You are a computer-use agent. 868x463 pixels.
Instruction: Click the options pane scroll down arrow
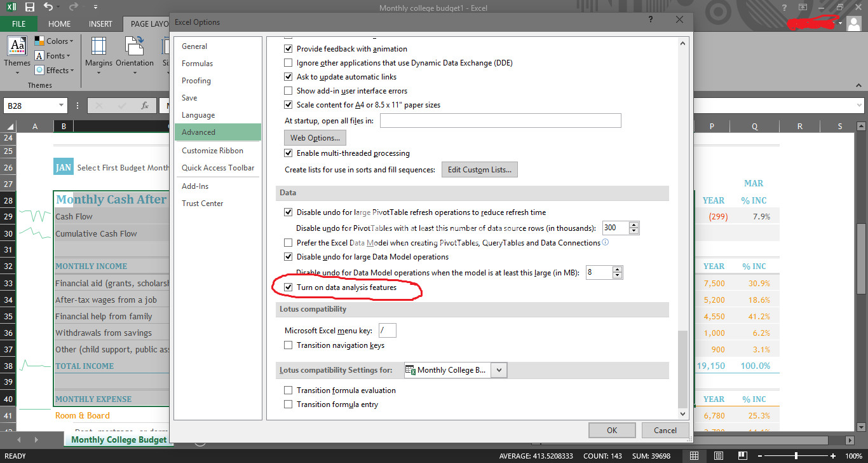pos(683,413)
